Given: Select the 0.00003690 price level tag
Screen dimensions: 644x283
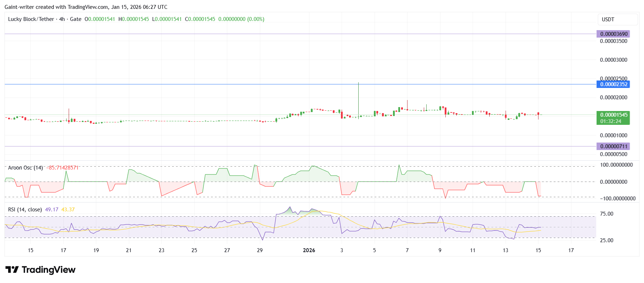Looking at the screenshot, I should (614, 34).
